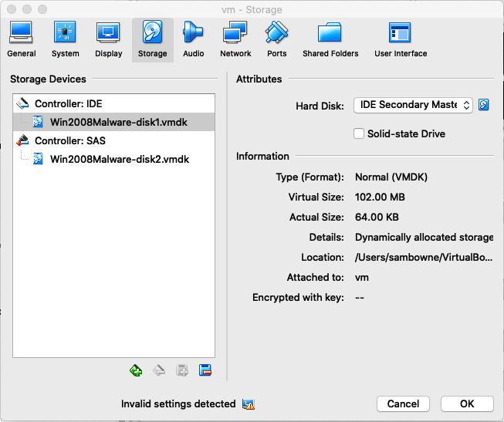This screenshot has height=422, width=504.
Task: Click the Hard Disk: label
Action: (x=320, y=106)
